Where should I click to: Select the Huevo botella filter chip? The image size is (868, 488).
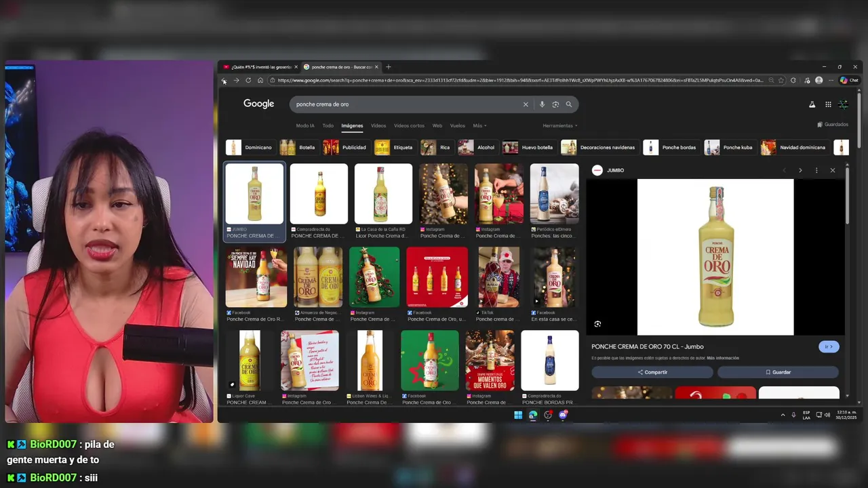click(529, 147)
